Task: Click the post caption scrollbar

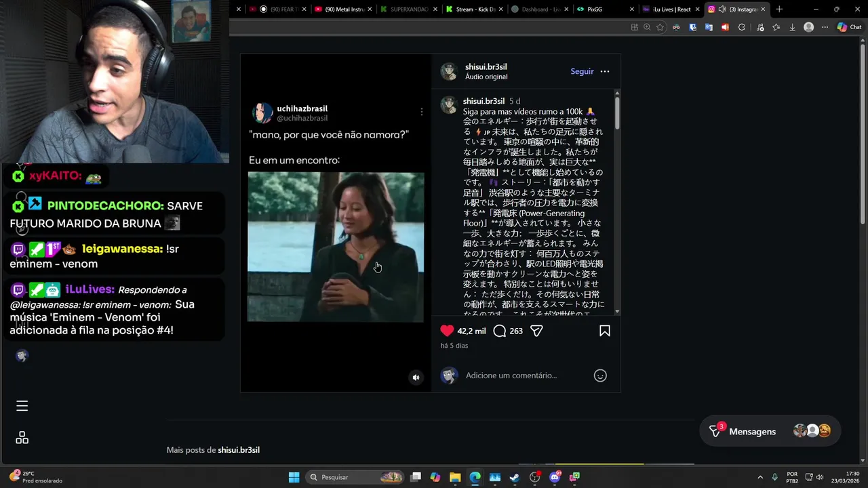Action: pos(617,113)
